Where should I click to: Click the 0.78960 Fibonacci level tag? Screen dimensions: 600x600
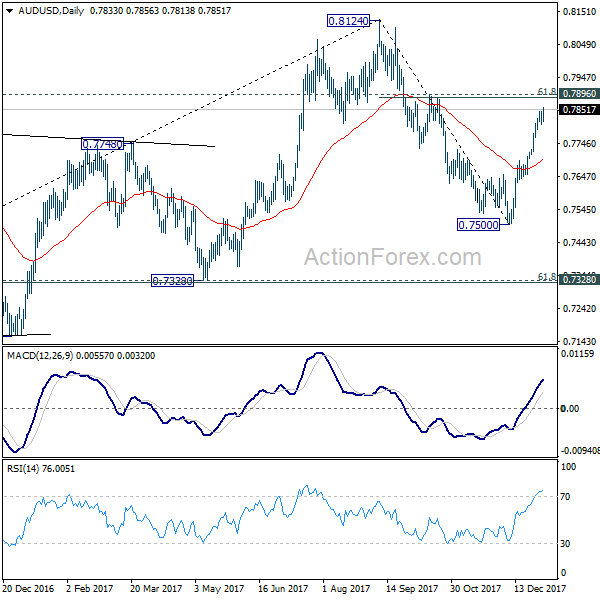[x=579, y=94]
